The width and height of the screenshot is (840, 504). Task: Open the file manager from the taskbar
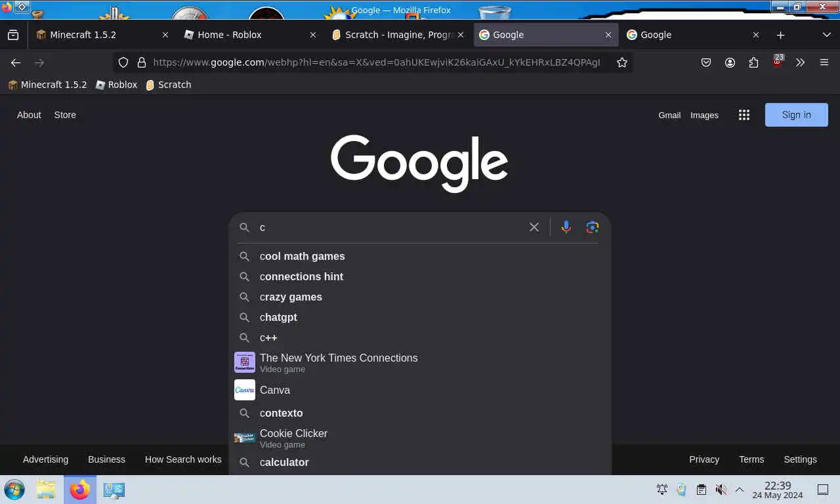tap(46, 490)
